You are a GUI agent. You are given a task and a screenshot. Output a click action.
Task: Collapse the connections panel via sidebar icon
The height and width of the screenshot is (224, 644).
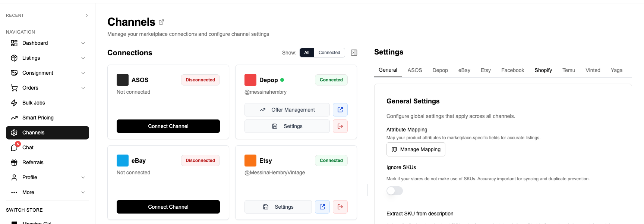(x=354, y=53)
